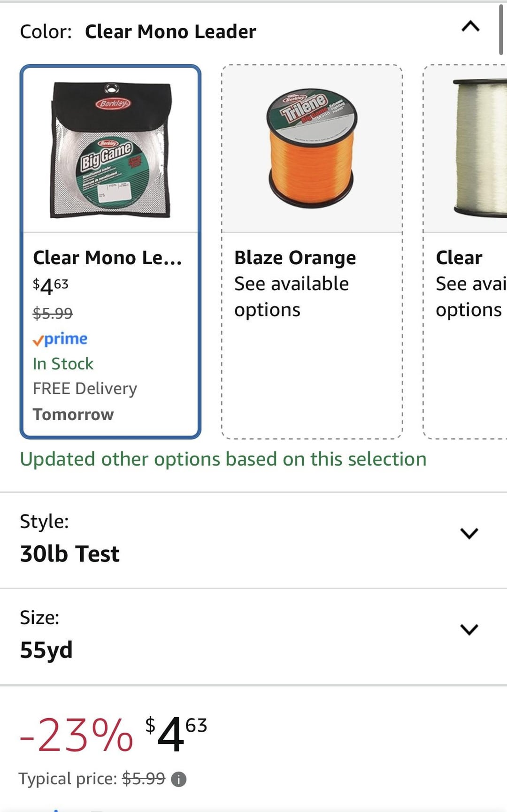Image resolution: width=507 pixels, height=812 pixels.
Task: Tap the 30lb Test style value
Action: [x=70, y=554]
